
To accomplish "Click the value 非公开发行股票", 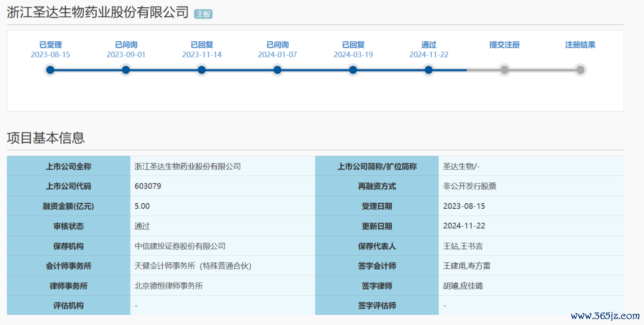I will point(469,186).
